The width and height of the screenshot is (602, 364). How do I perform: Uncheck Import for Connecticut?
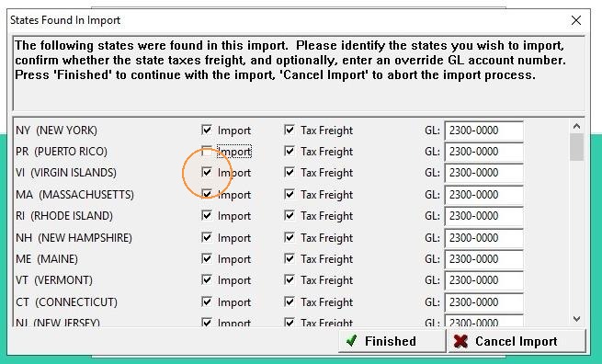coord(207,301)
